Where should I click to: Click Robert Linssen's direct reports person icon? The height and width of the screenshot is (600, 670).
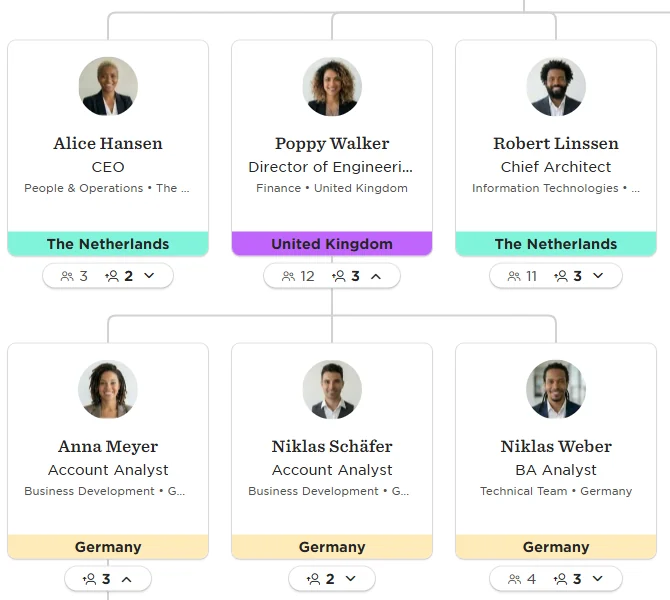561,276
